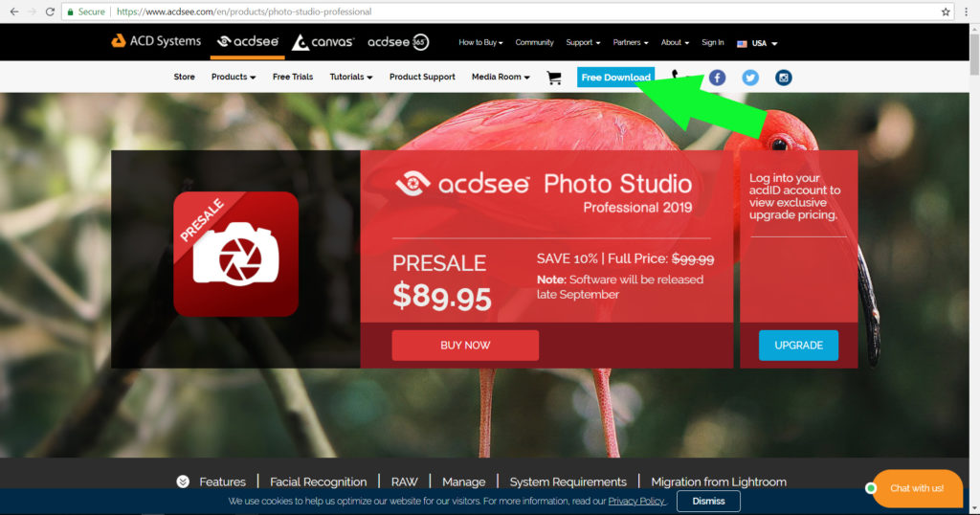Screen dimensions: 980x515
Task: Expand the Tutorials menu
Action: pos(351,77)
